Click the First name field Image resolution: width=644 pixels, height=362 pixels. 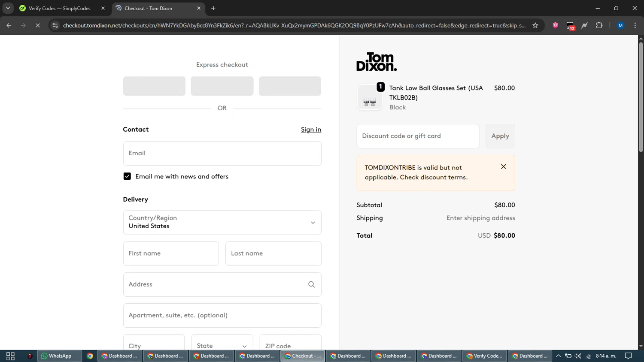(171, 253)
